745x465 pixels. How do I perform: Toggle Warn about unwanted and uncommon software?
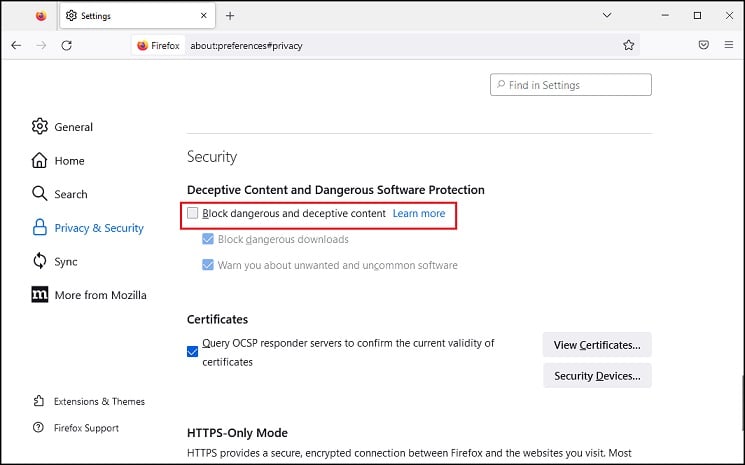208,265
